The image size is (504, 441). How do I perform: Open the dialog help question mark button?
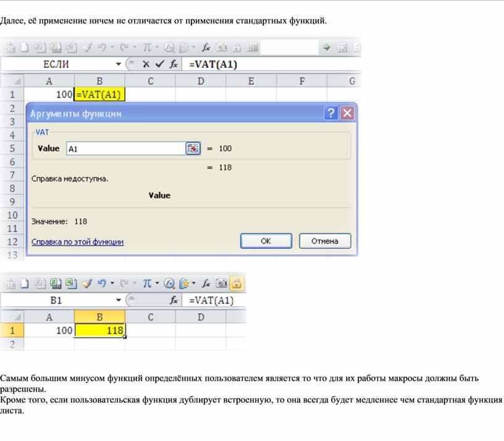click(x=332, y=113)
